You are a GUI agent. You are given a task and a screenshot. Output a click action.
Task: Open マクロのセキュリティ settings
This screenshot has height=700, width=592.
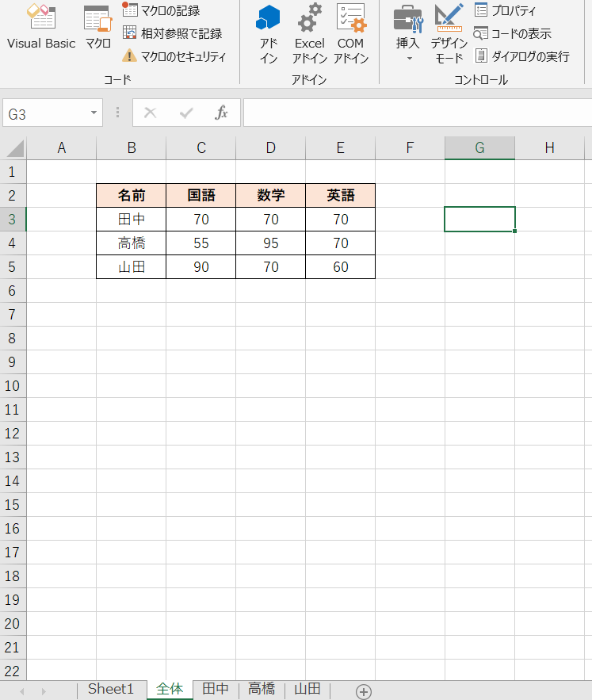tap(174, 57)
